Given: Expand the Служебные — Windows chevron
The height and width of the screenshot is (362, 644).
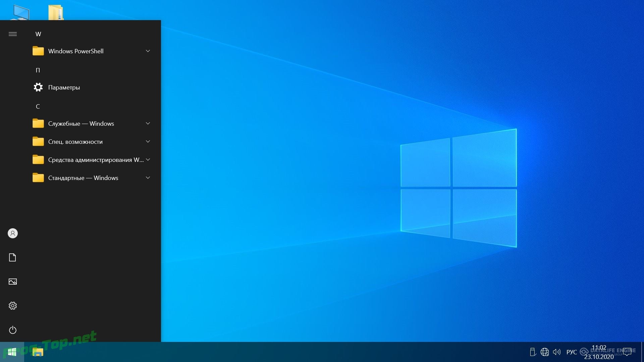Looking at the screenshot, I should click(148, 123).
